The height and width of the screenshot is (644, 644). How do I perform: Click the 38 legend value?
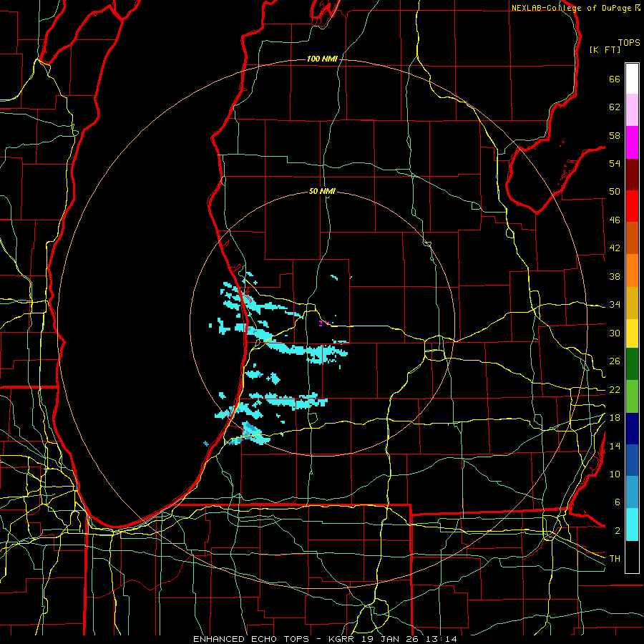point(615,276)
